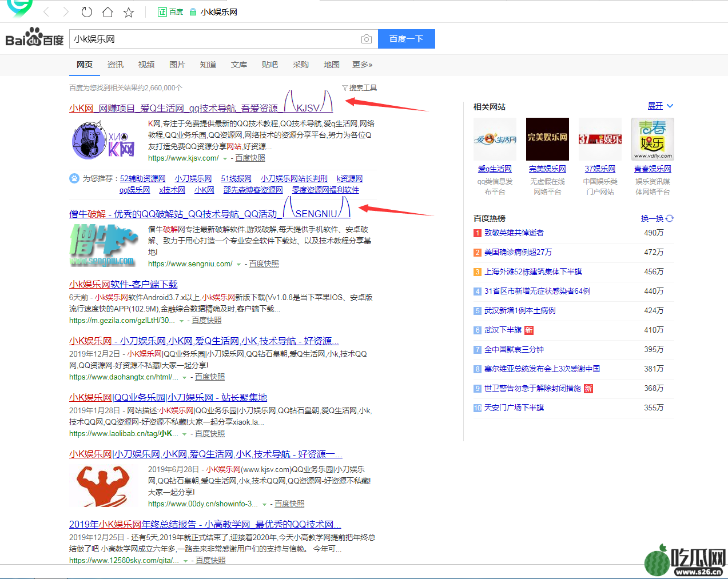The height and width of the screenshot is (579, 728).
Task: Click the 换一换 refresh icon
Action: tap(670, 218)
